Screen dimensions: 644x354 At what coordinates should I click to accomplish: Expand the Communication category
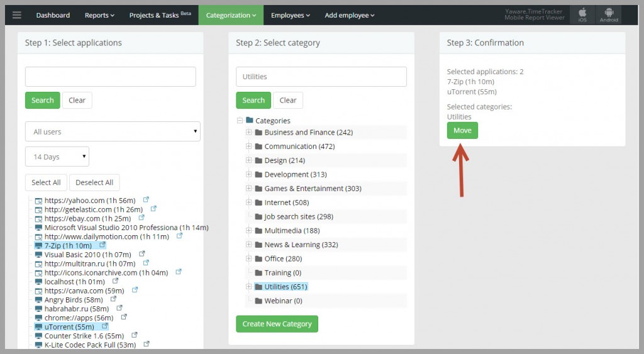(x=248, y=147)
